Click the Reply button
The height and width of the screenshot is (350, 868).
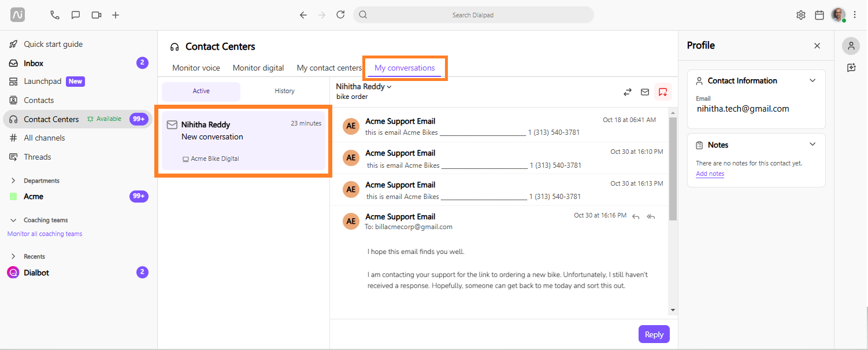click(654, 334)
